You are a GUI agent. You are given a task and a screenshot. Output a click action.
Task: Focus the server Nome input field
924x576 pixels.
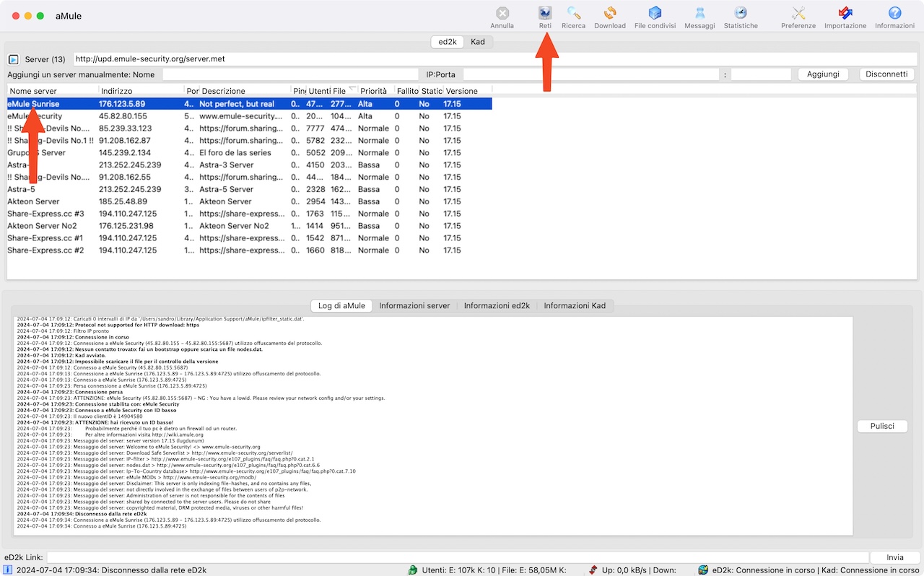pos(290,74)
